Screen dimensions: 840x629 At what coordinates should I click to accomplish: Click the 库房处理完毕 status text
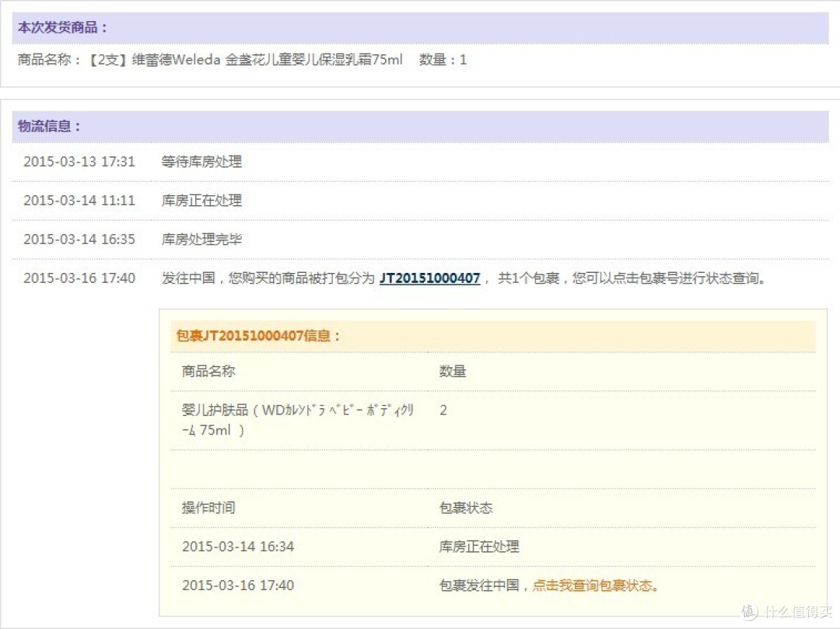pyautogui.click(x=201, y=239)
